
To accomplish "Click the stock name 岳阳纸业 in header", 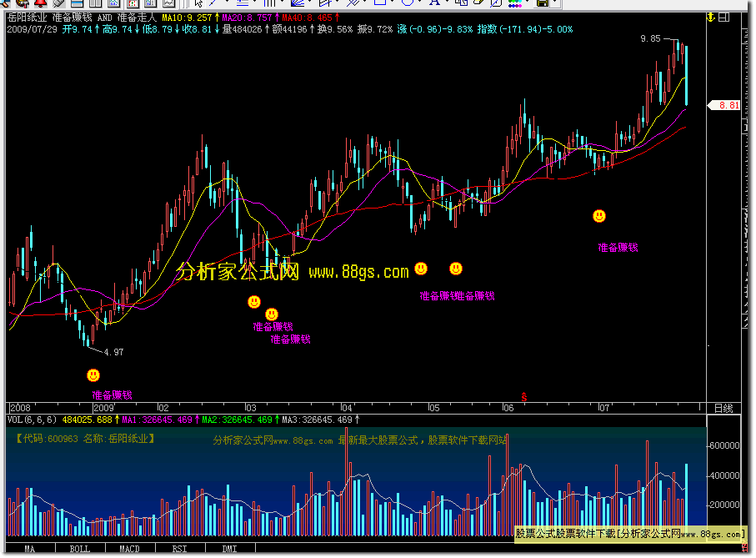I will pyautogui.click(x=27, y=18).
